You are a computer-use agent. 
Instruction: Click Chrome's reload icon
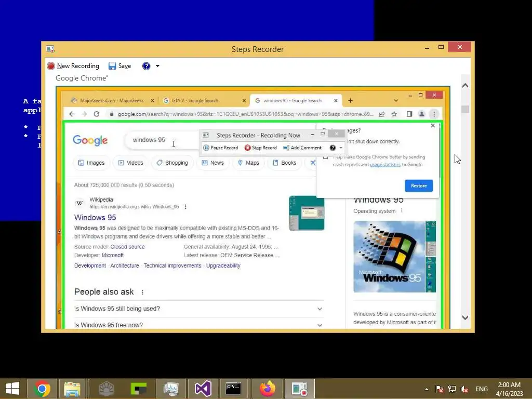[x=97, y=114]
